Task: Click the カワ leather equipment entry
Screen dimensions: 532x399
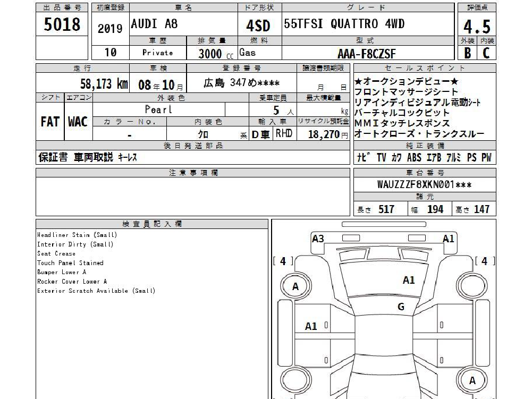Action: point(396,157)
